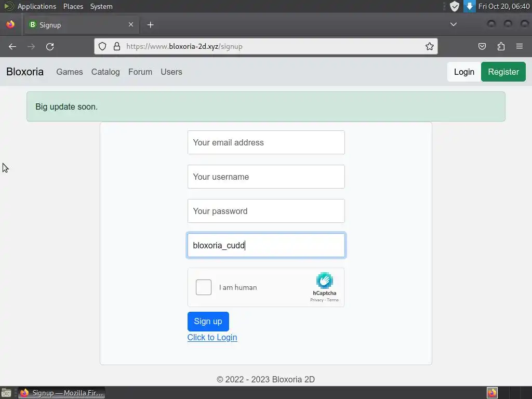Click the show desktop icon in the taskbar
Image resolution: width=532 pixels, height=399 pixels.
click(x=6, y=393)
